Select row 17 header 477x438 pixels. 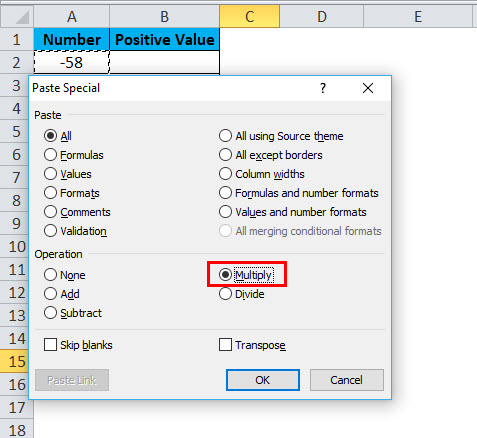pyautogui.click(x=17, y=408)
